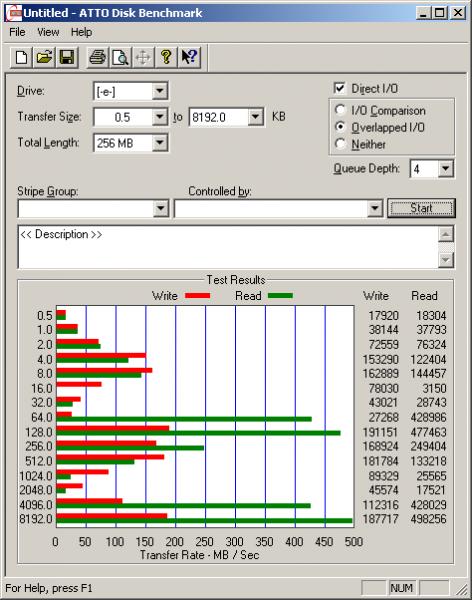Open the View menu

(x=48, y=32)
